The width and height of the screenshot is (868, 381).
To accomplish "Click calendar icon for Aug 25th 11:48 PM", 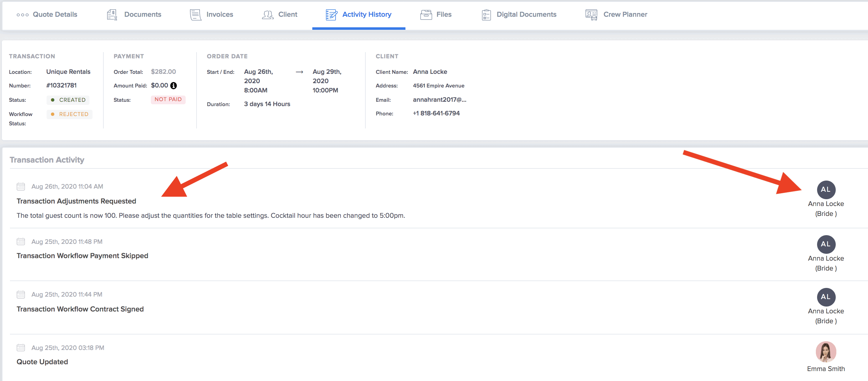I will 21,241.
